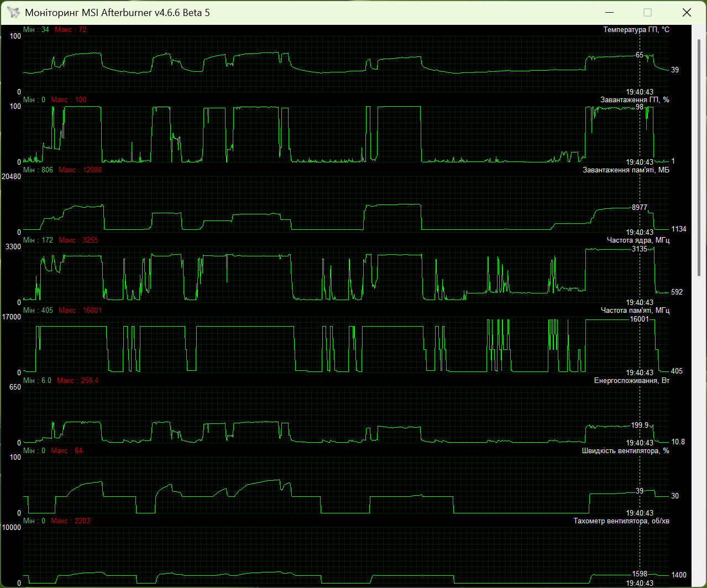Screen dimensions: 707x588
Task: Click the marker value 65 on temperature graph
Action: click(x=639, y=55)
